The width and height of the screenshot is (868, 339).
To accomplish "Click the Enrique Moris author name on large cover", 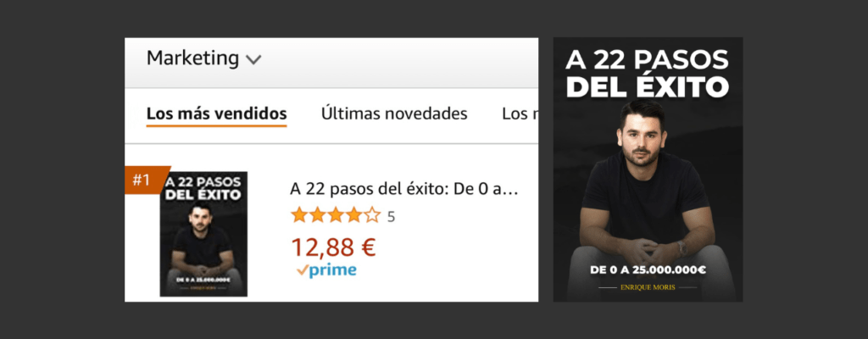I will pyautogui.click(x=648, y=287).
